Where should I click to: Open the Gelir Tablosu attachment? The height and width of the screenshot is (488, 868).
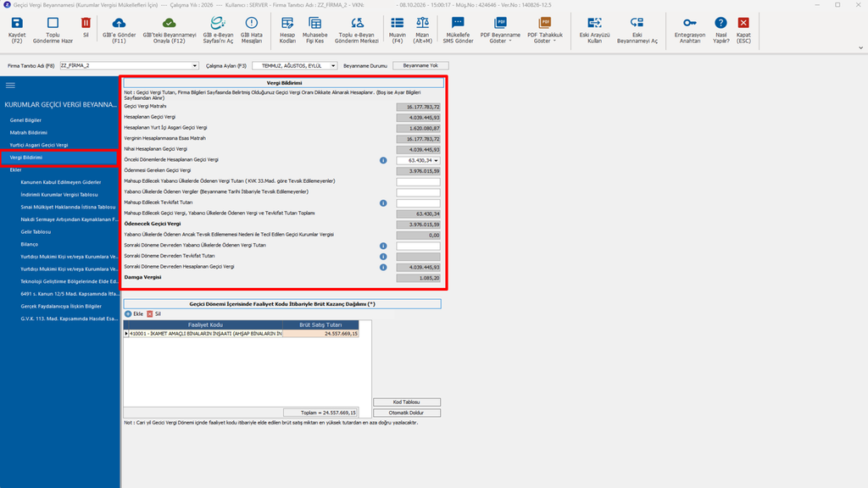pos(36,232)
